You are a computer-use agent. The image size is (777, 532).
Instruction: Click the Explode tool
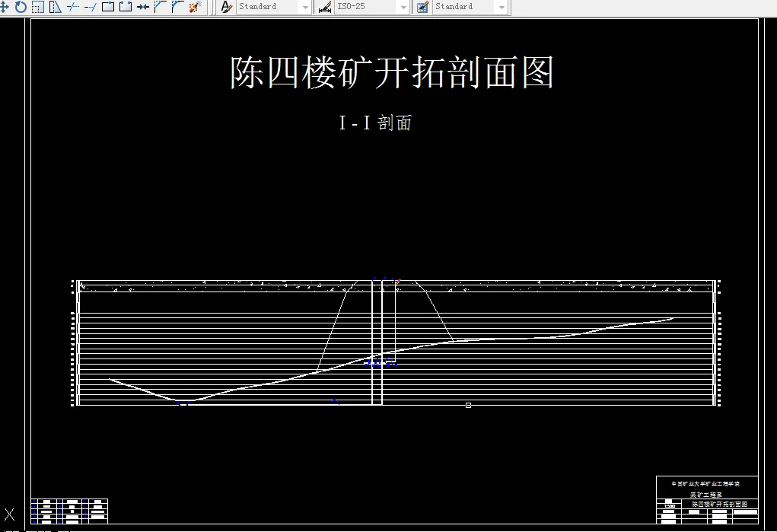(x=194, y=8)
